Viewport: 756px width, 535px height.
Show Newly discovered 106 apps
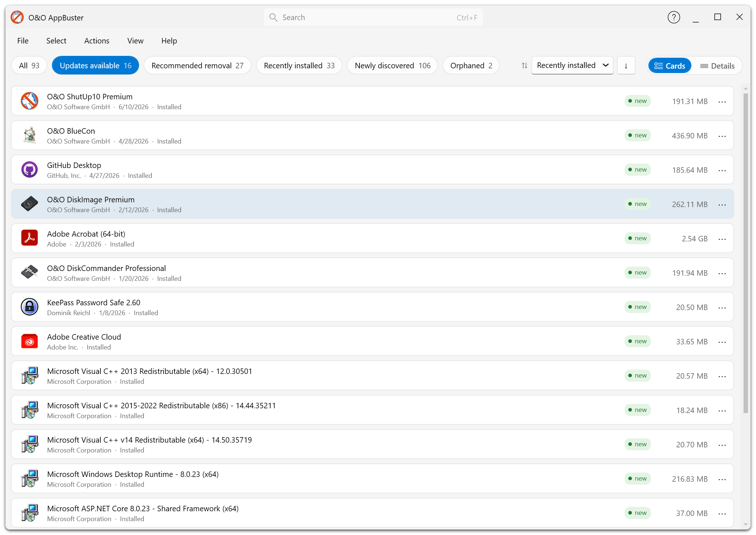393,66
